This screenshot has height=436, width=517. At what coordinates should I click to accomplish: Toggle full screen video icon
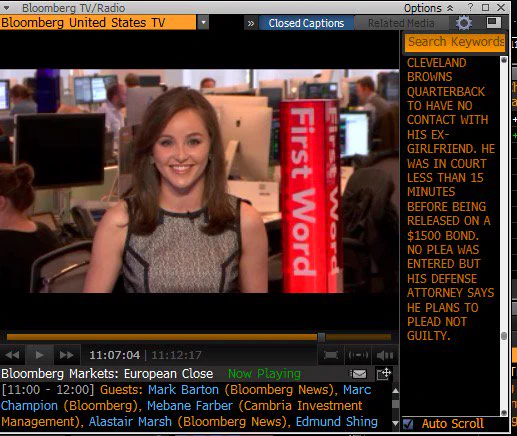(x=331, y=355)
